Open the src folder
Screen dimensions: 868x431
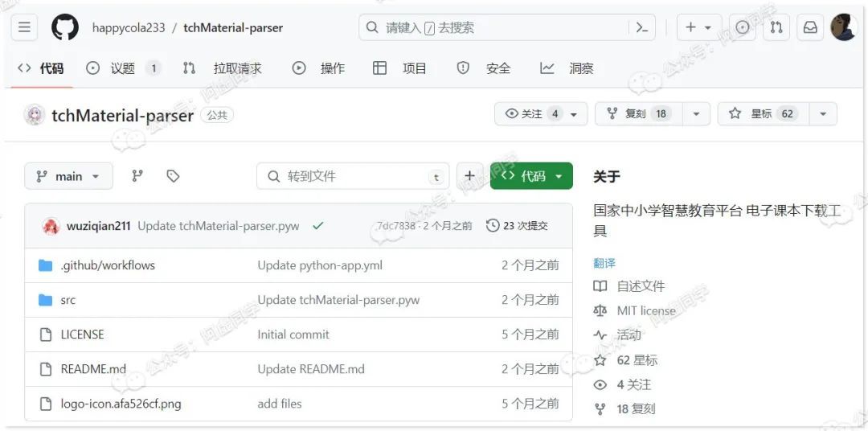point(68,300)
